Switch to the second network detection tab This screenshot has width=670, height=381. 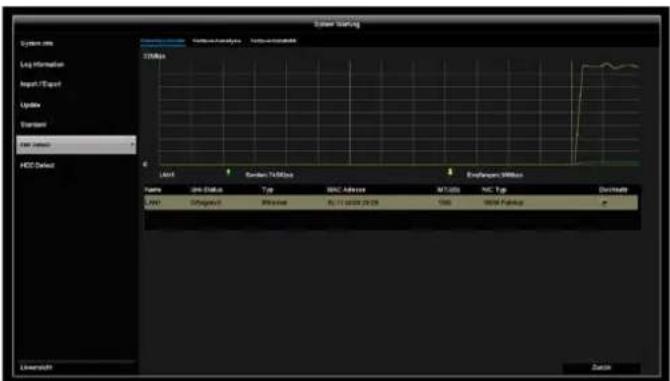217,41
